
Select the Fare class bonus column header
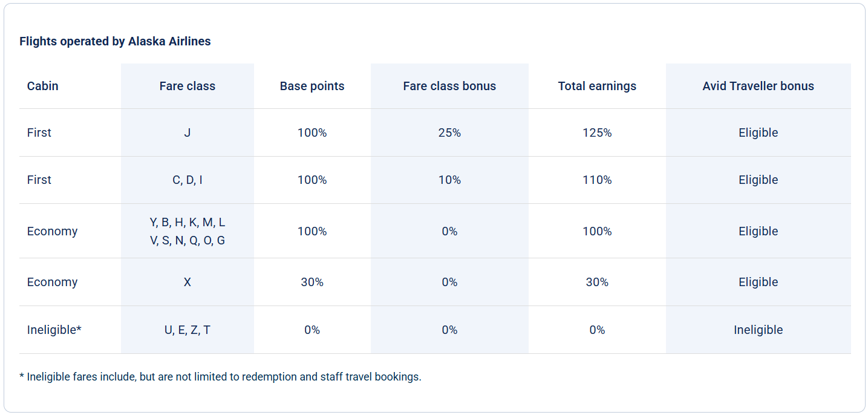449,86
